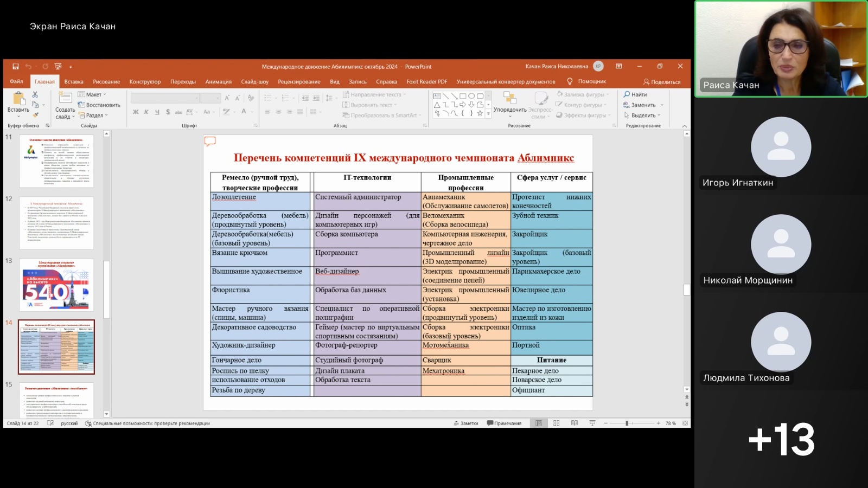The width and height of the screenshot is (868, 488).
Task: Open the Выделить select dropdown
Action: point(642,115)
